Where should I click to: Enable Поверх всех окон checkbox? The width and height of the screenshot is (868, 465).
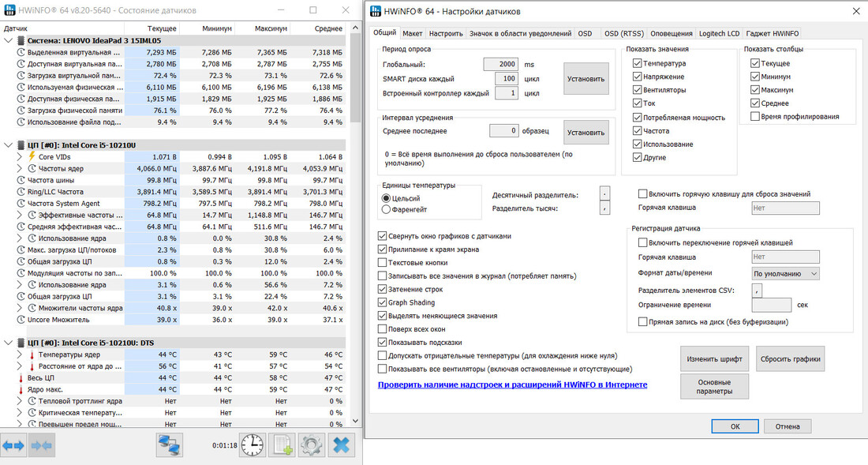382,329
